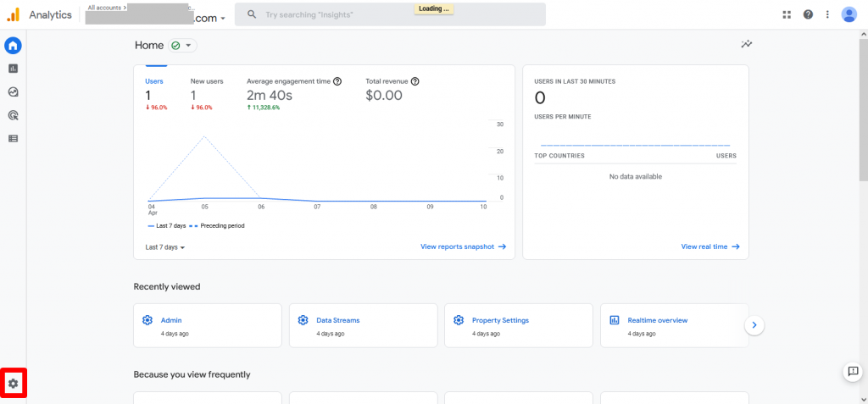Click the Home page title text
Viewport: 868px width, 404px height.
[149, 46]
